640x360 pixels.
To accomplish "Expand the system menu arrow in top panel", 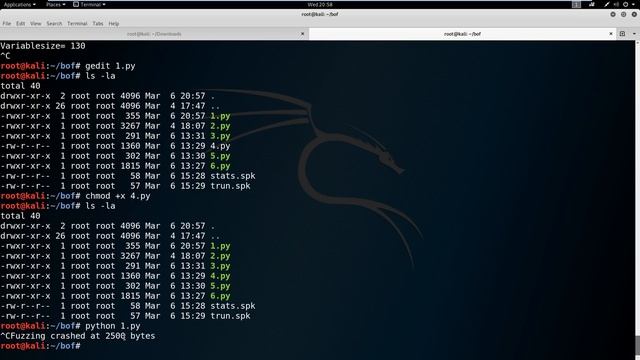I will pos(634,4).
